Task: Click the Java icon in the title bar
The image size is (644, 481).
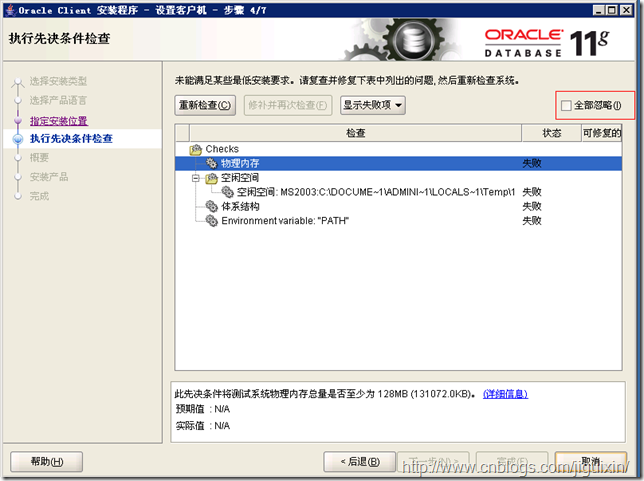Action: pyautogui.click(x=11, y=10)
